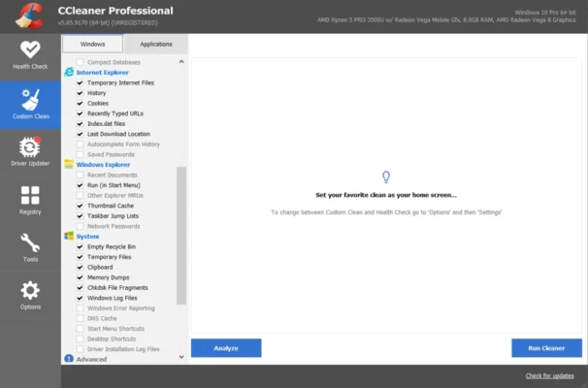Click the cleaning list vertical scrollbar
Image resolution: width=588 pixels, height=388 pixels.
[181, 233]
